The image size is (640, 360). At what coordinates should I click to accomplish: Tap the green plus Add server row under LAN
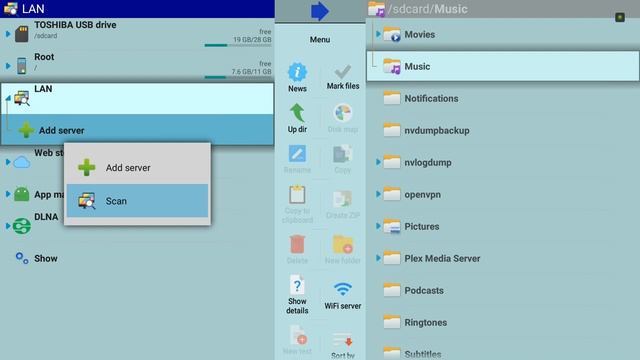pos(137,130)
